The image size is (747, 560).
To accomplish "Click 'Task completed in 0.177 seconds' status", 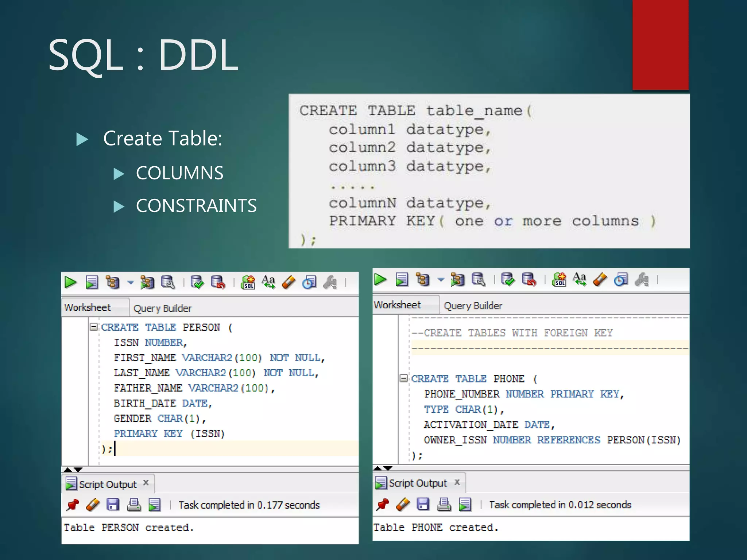I will [x=249, y=505].
